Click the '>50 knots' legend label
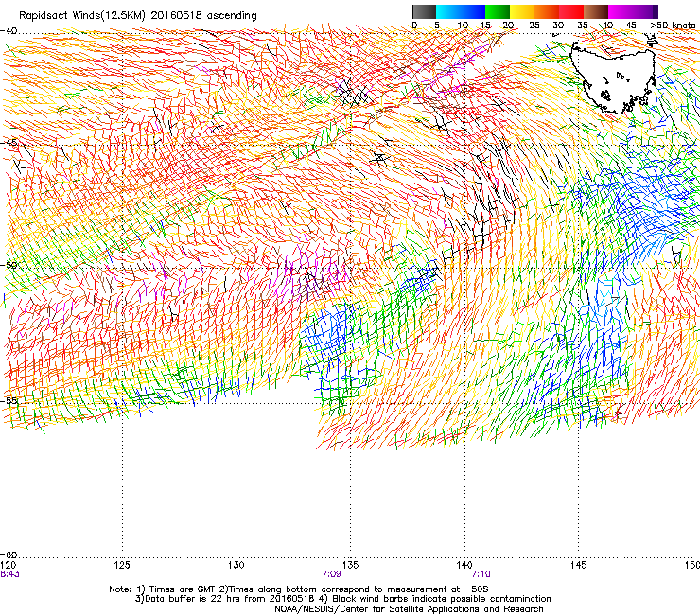700x615 pixels. click(x=673, y=26)
